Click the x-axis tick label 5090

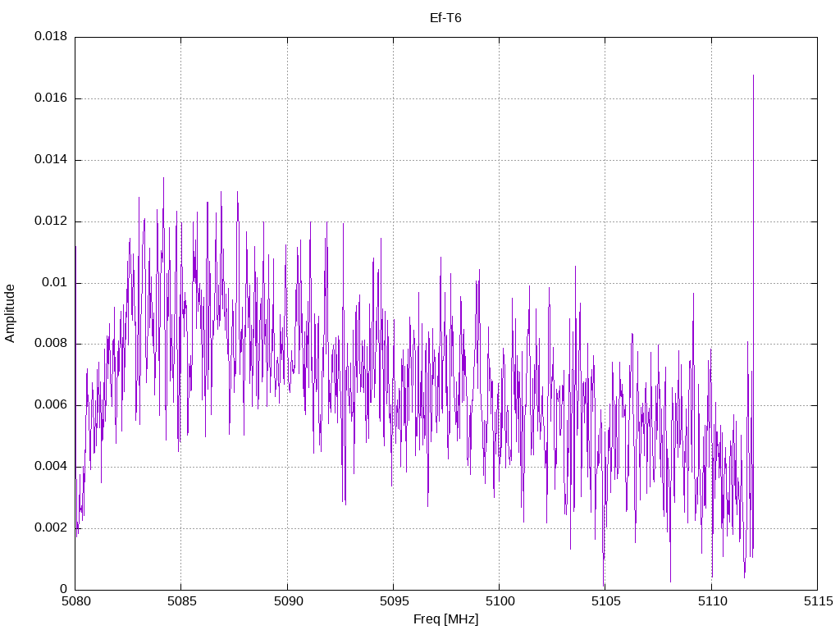point(288,601)
